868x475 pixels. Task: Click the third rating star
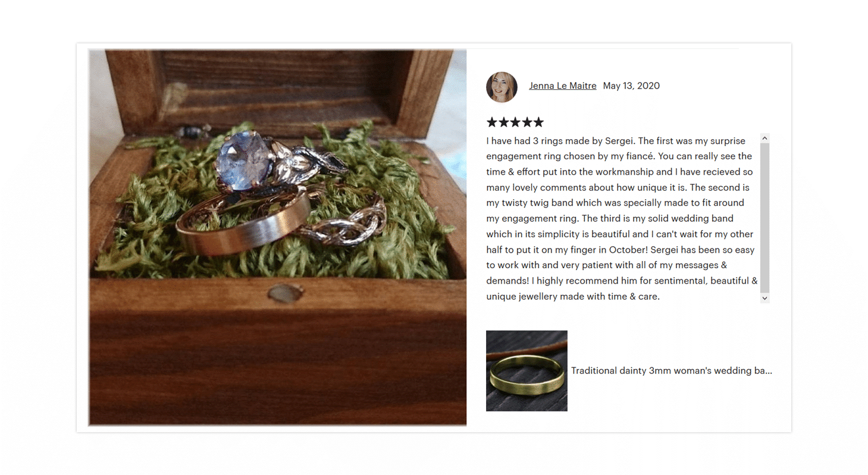pos(515,122)
